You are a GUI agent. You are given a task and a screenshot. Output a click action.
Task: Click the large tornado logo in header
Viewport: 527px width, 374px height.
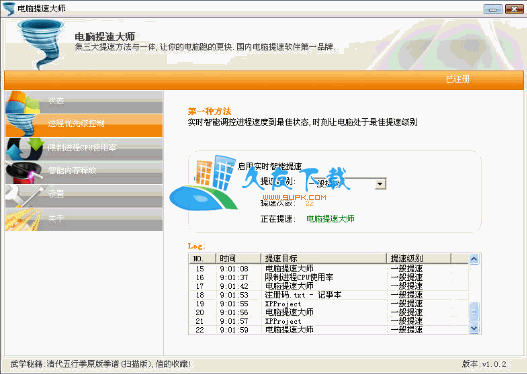point(41,44)
